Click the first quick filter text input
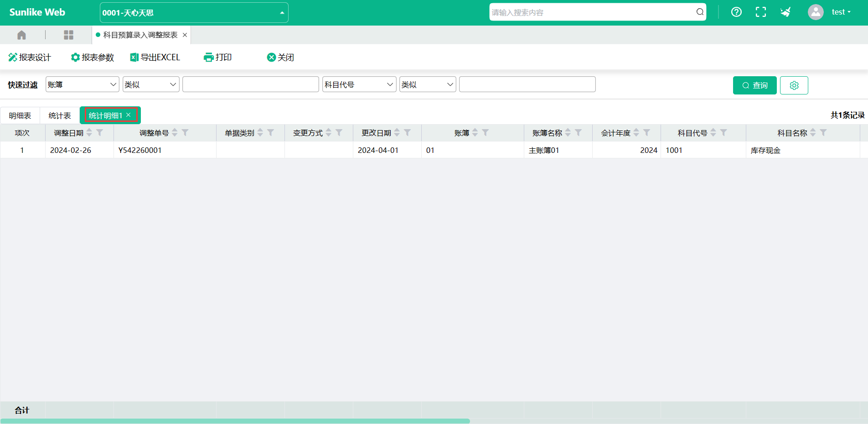Viewport: 868px width, 424px height. tap(250, 84)
